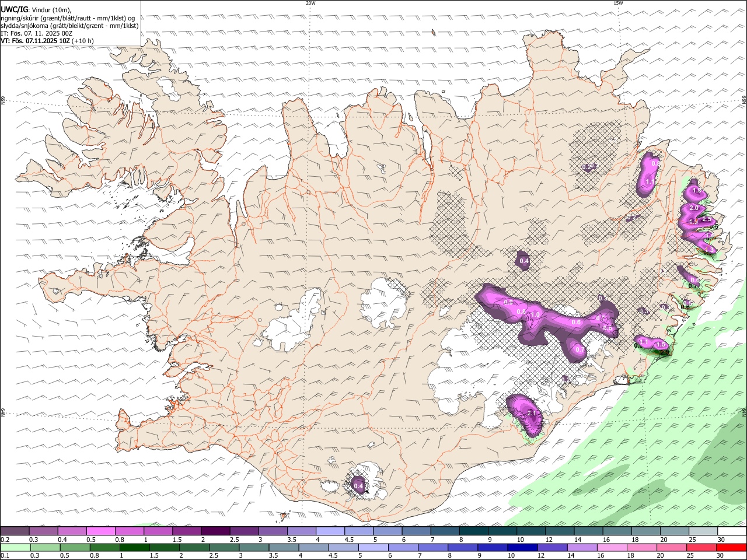Click the pale green rain-scale swatch between 0.1 and 0.3
This screenshot has width=747, height=560.
(x=15, y=548)
